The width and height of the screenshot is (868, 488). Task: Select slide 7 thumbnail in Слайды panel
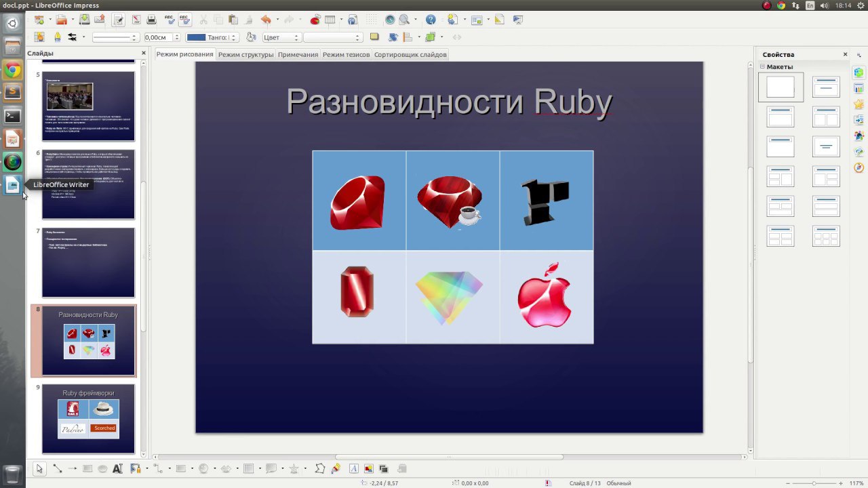point(88,262)
